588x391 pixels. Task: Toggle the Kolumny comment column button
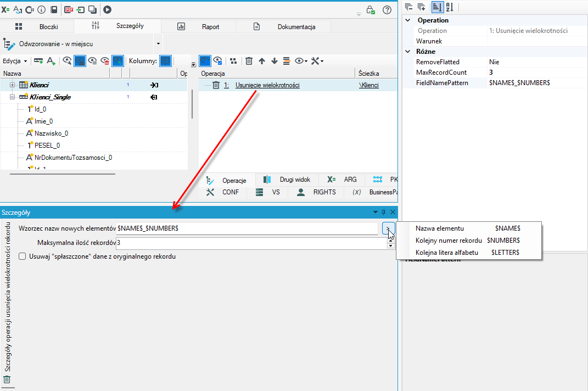coord(165,61)
